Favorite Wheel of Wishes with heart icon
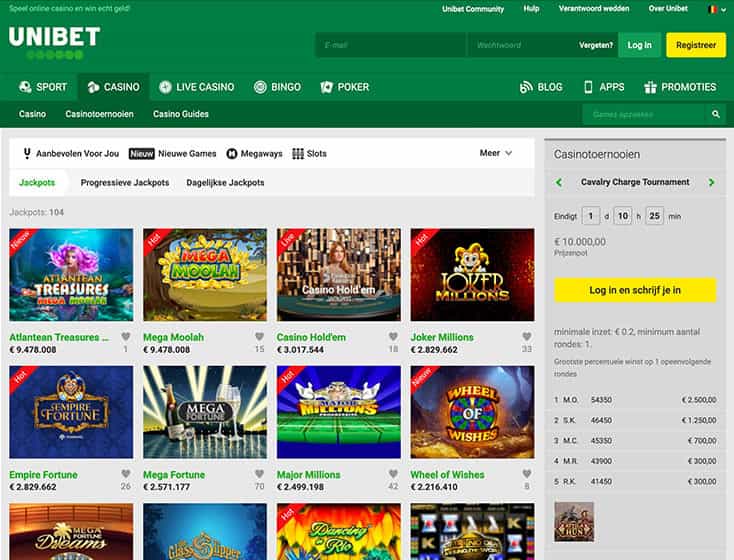The image size is (734, 560). (x=527, y=474)
